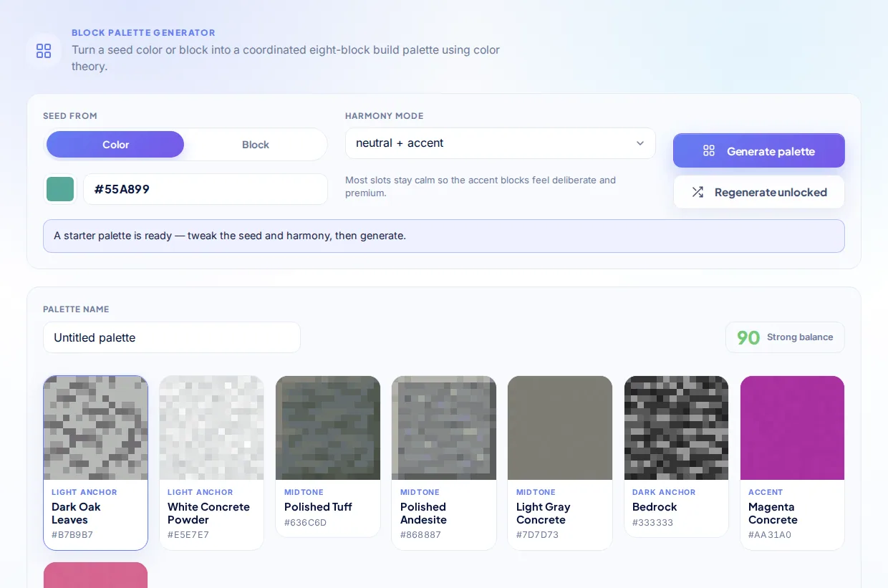Select the Bedrock texture thumbnail
The height and width of the screenshot is (588, 888).
pyautogui.click(x=676, y=428)
